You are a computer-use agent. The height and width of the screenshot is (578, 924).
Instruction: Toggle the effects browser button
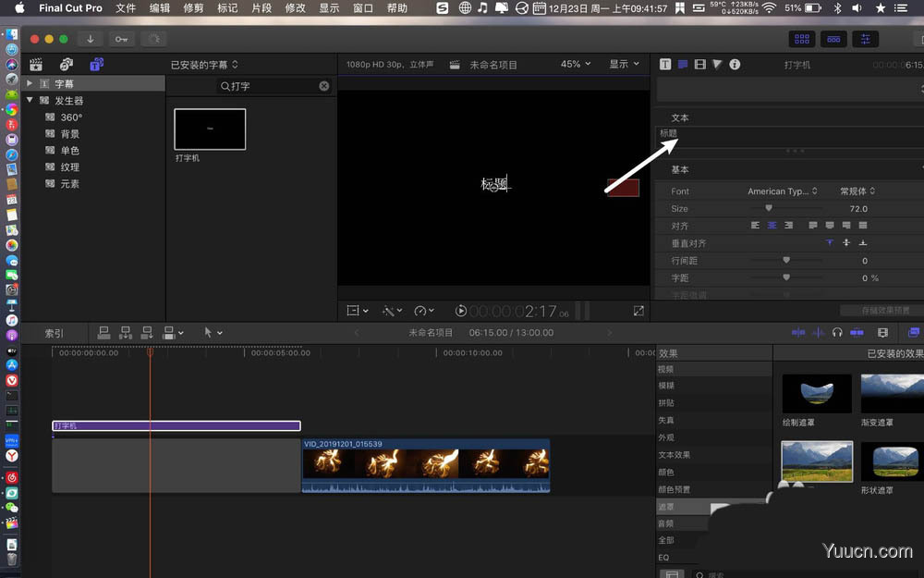point(914,333)
